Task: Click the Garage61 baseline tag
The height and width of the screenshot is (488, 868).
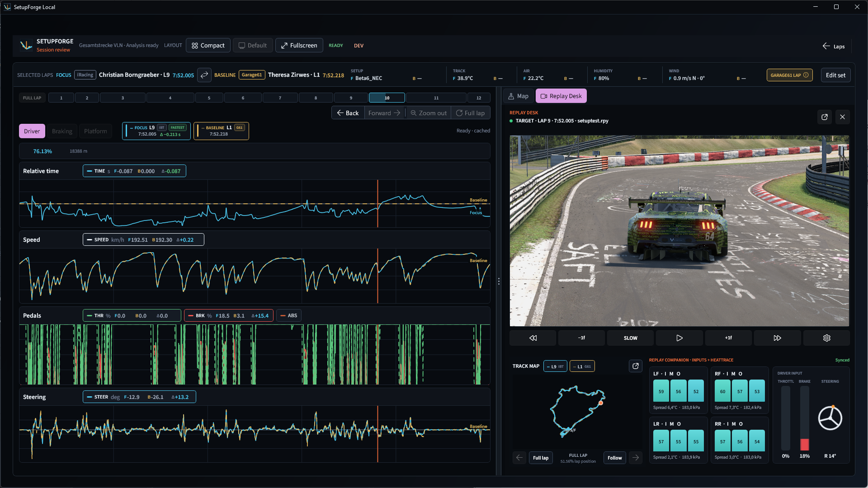Action: [x=252, y=75]
